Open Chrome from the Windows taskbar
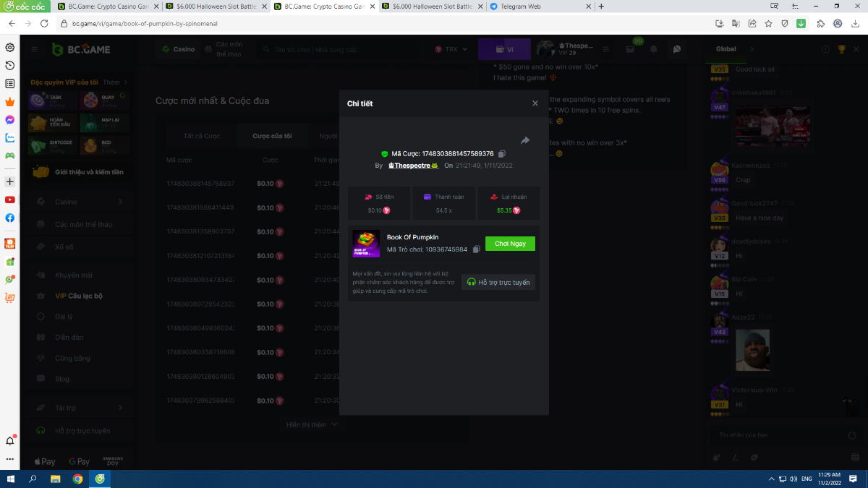The height and width of the screenshot is (488, 868). (x=77, y=479)
